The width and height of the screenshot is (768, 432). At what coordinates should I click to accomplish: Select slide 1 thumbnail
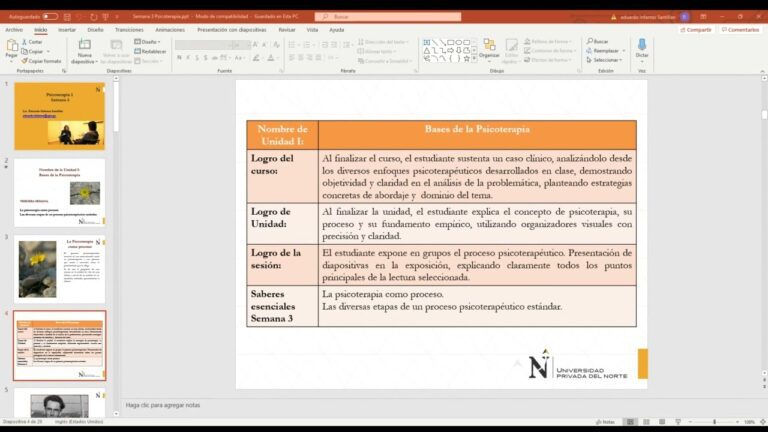point(59,116)
